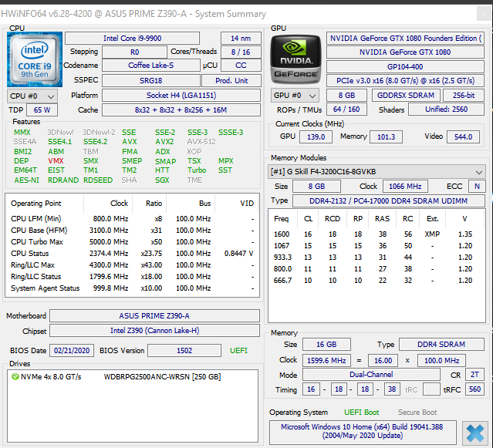Select the CPU Turbo Max operating point row
The image size is (493, 448).
pyautogui.click(x=131, y=241)
